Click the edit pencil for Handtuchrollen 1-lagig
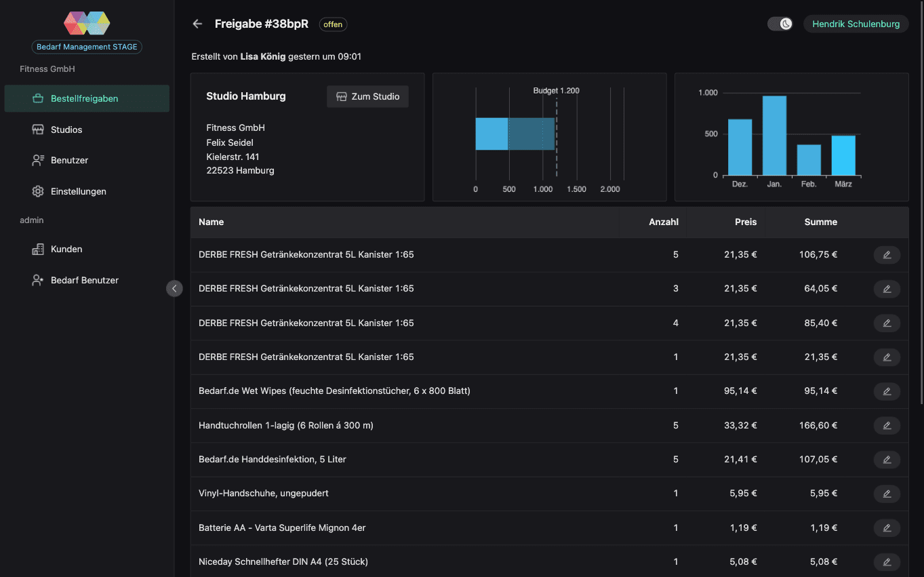Screen dimensions: 924x577 [887, 426]
